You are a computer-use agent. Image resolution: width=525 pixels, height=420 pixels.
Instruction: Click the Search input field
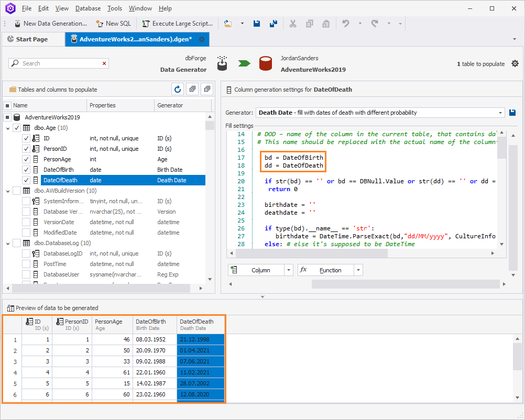[x=59, y=63]
